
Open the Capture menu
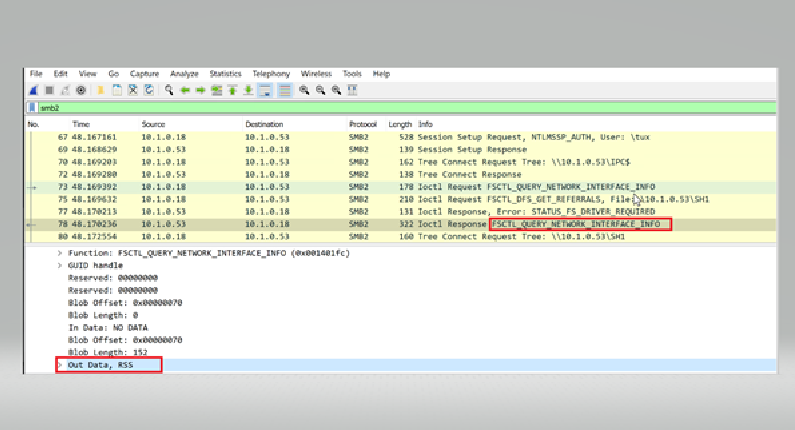point(144,74)
